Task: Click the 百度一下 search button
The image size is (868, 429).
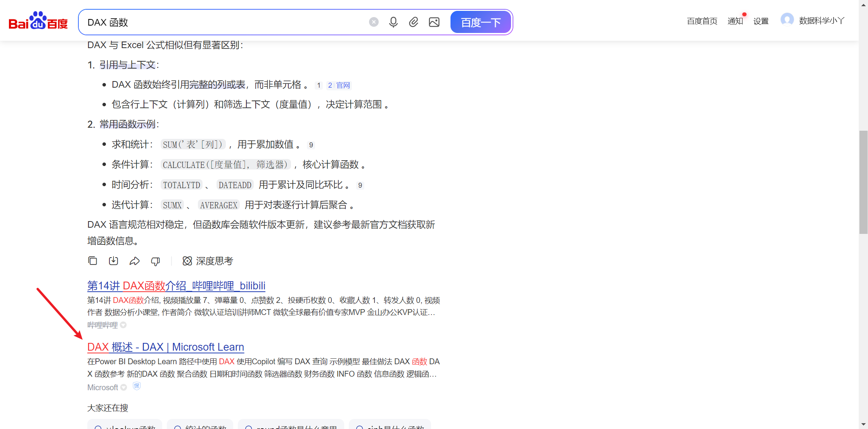Action: [x=481, y=22]
